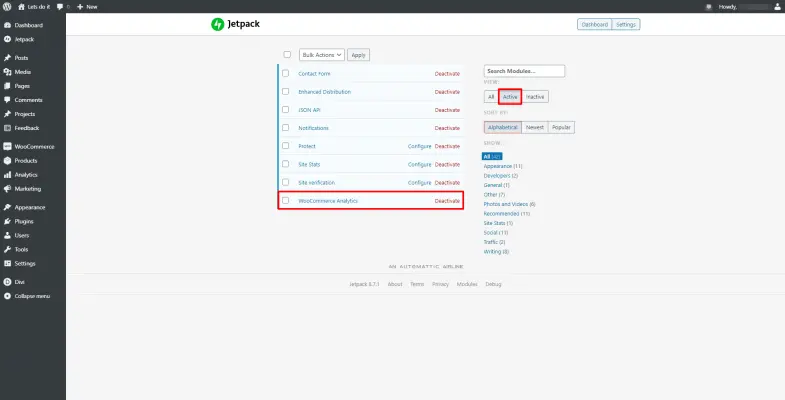This screenshot has width=785, height=400.
Task: Check the Site Stats module checkbox
Action: coord(285,164)
